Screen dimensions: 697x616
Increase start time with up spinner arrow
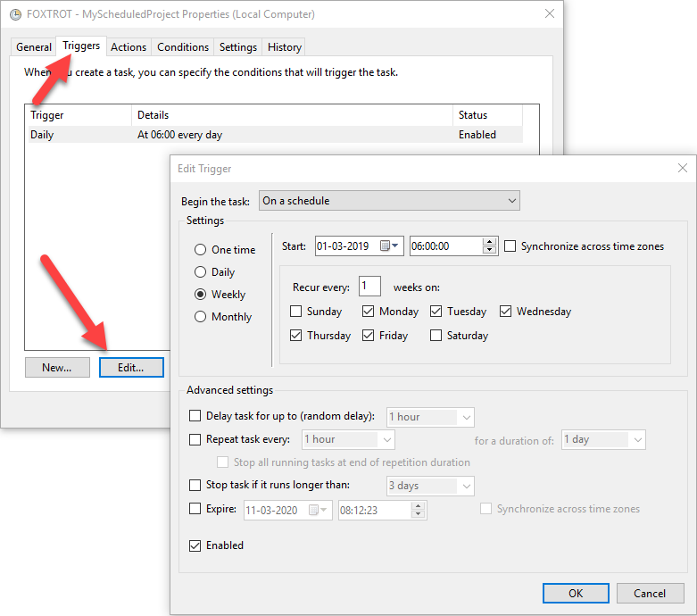(x=489, y=242)
